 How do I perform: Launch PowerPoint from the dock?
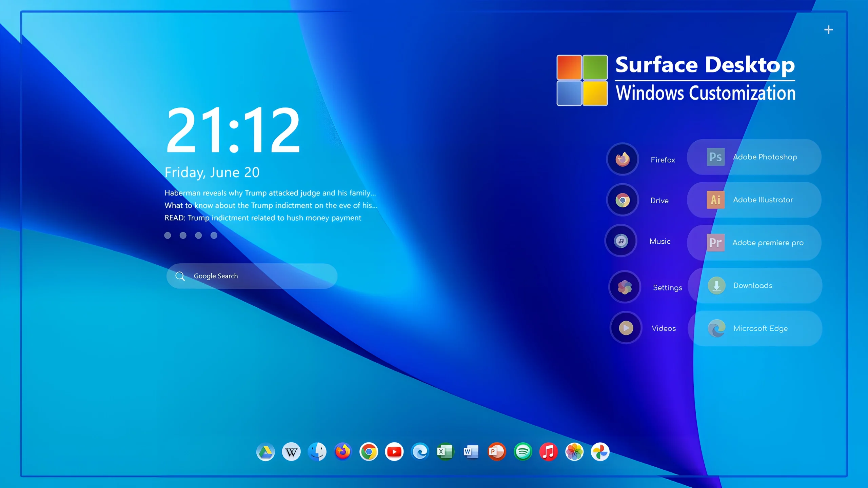(x=497, y=452)
